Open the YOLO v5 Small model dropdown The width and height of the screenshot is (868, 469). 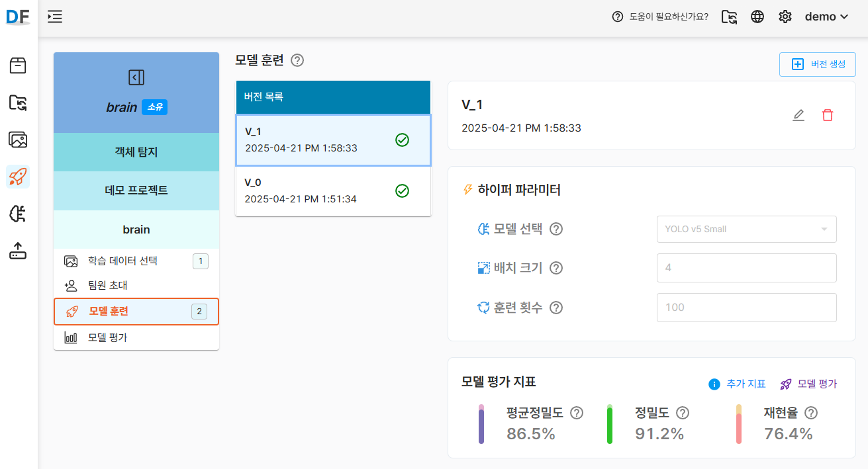click(746, 229)
